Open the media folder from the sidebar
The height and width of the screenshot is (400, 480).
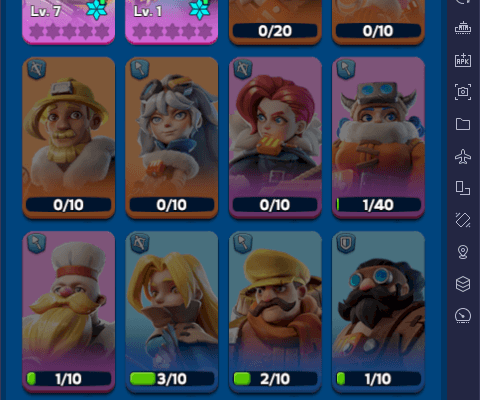[x=463, y=124]
